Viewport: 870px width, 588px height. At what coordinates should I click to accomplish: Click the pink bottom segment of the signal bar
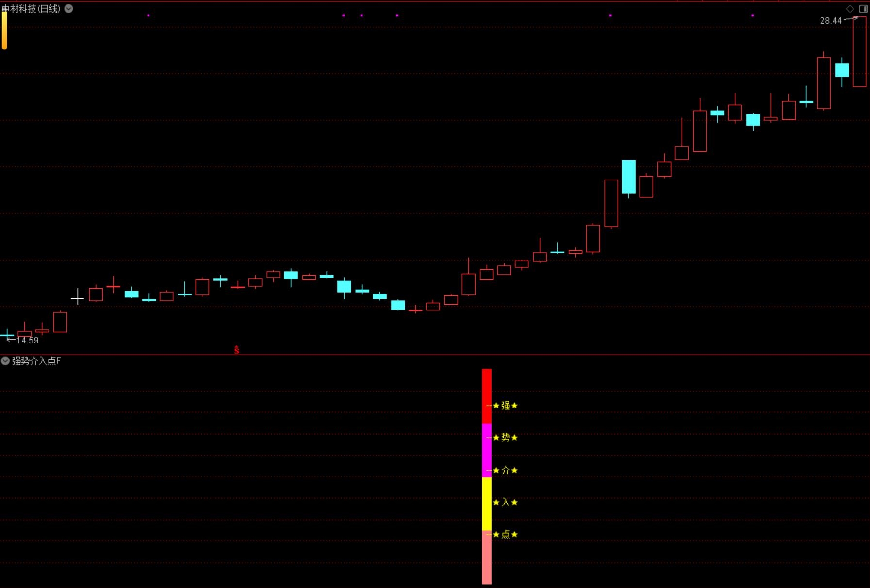487,557
